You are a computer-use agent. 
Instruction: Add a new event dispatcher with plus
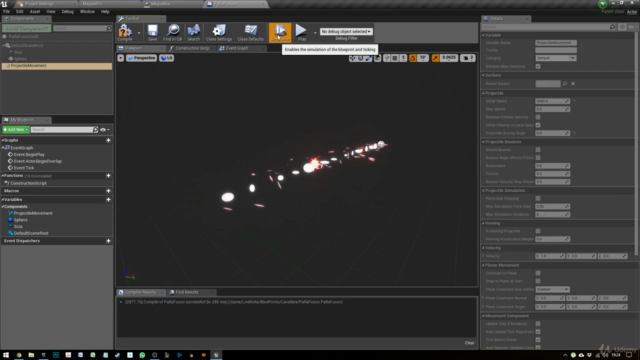click(x=108, y=241)
